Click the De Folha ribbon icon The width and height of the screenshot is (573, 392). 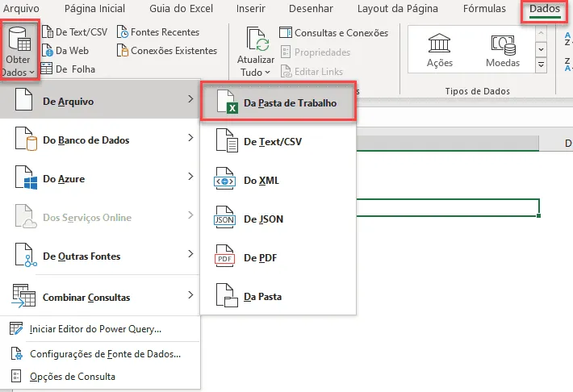pos(47,69)
